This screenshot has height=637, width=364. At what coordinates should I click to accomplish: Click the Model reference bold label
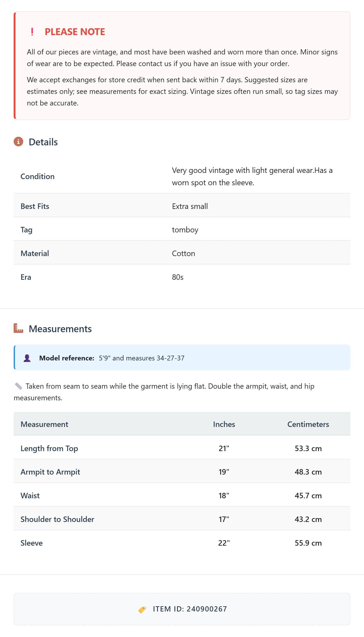tap(67, 358)
